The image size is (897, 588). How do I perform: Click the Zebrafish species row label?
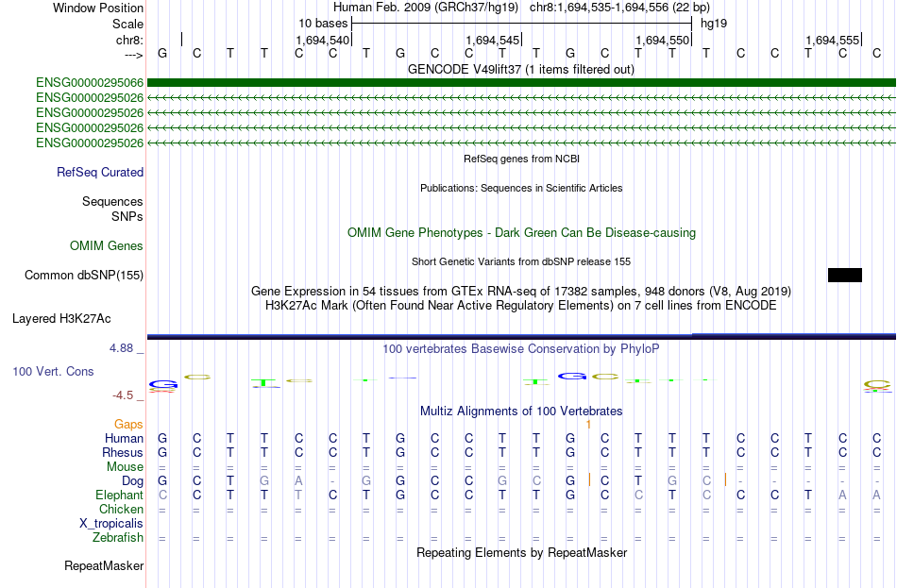pyautogui.click(x=118, y=538)
